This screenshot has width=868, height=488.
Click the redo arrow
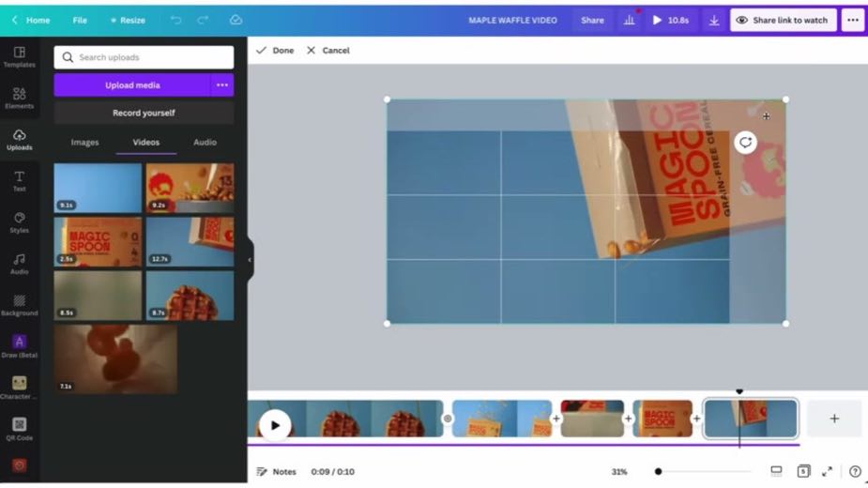204,20
